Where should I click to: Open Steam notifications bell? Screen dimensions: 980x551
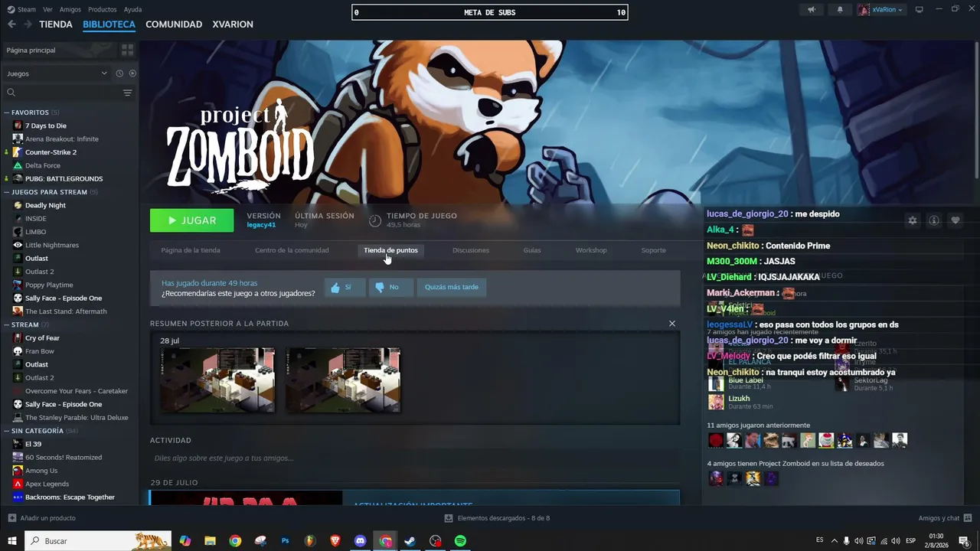click(x=840, y=10)
